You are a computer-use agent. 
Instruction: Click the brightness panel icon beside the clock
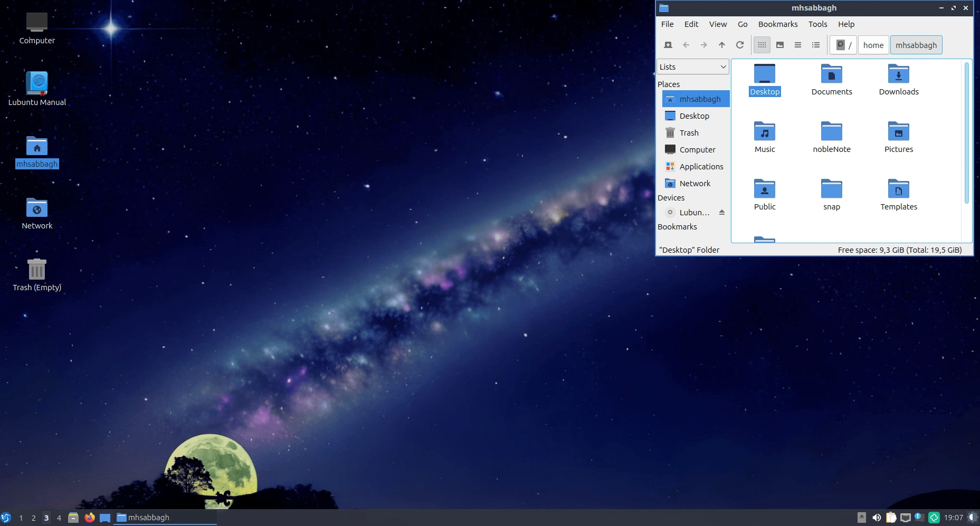[x=973, y=518]
